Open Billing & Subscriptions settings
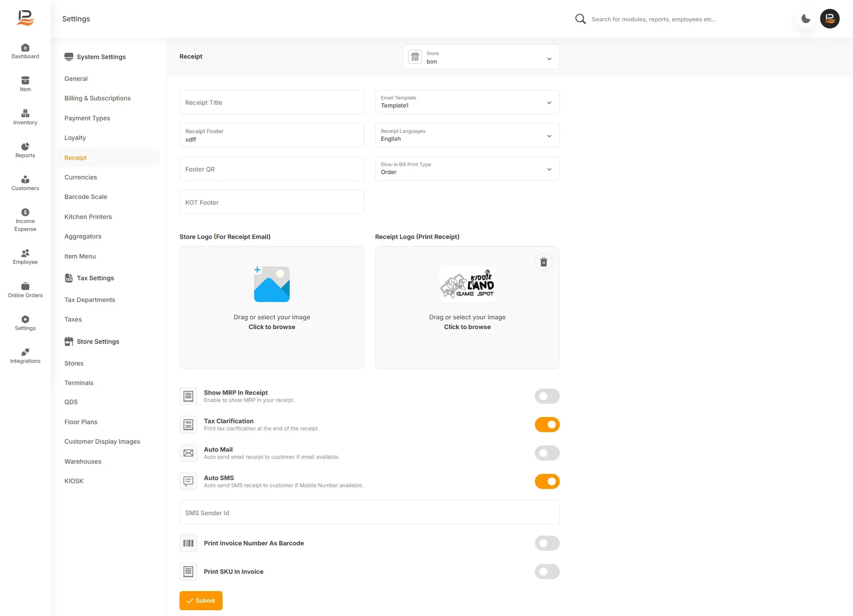 [97, 98]
